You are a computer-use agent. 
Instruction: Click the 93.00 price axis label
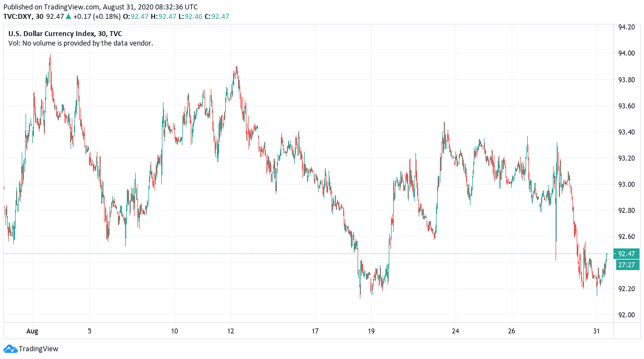[627, 185]
